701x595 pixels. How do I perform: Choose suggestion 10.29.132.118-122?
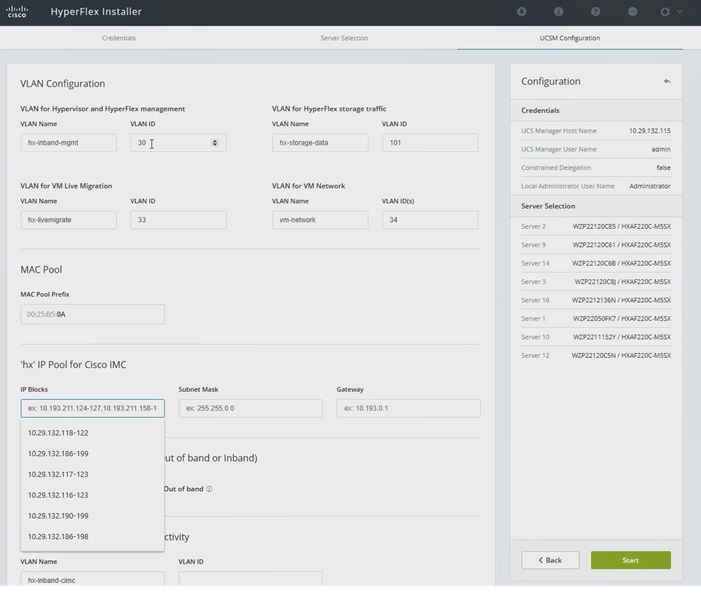coord(92,433)
